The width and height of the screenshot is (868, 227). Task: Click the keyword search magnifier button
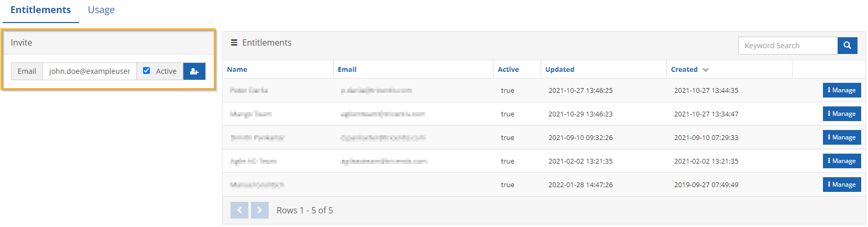coord(847,46)
